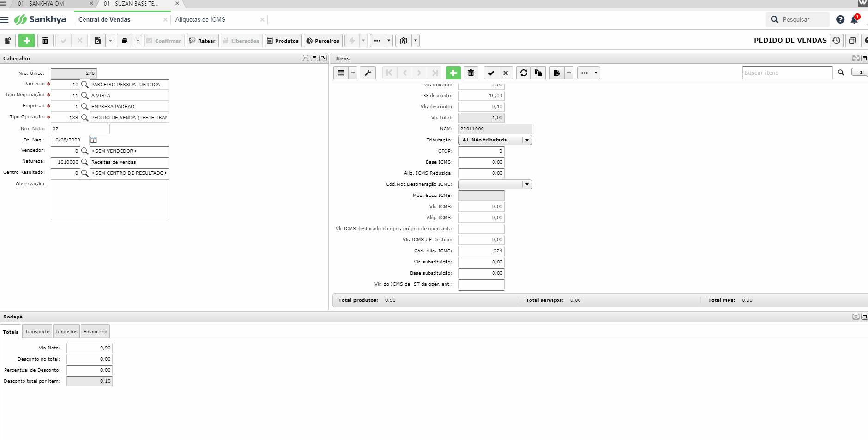The image size is (868, 440).
Task: Expand the Itens export dropdown arrow
Action: click(569, 73)
